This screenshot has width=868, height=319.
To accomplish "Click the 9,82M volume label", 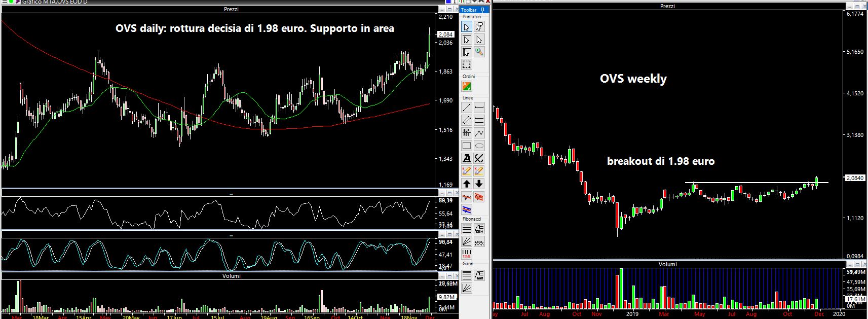I will (x=446, y=297).
